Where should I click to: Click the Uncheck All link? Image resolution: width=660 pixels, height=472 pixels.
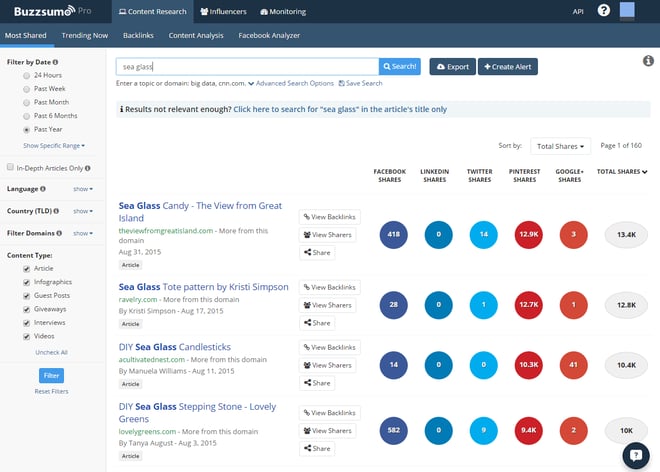(51, 352)
